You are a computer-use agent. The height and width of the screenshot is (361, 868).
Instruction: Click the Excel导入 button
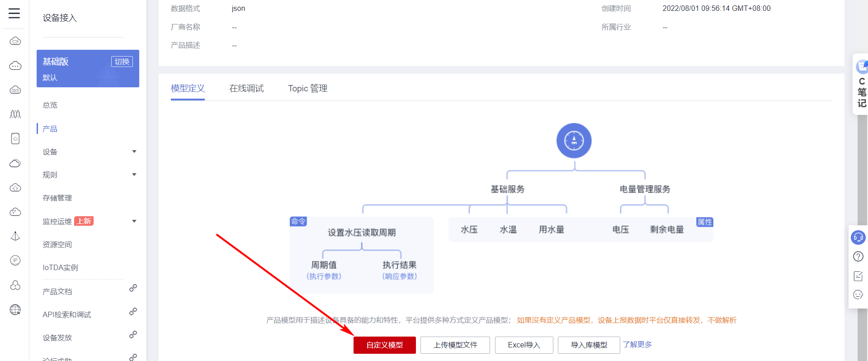coord(524,345)
